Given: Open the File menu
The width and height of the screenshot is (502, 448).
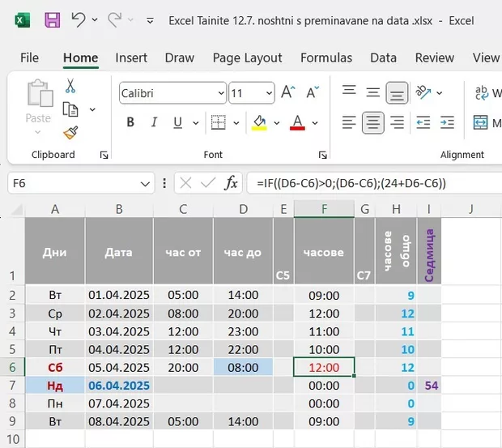Looking at the screenshot, I should point(29,58).
